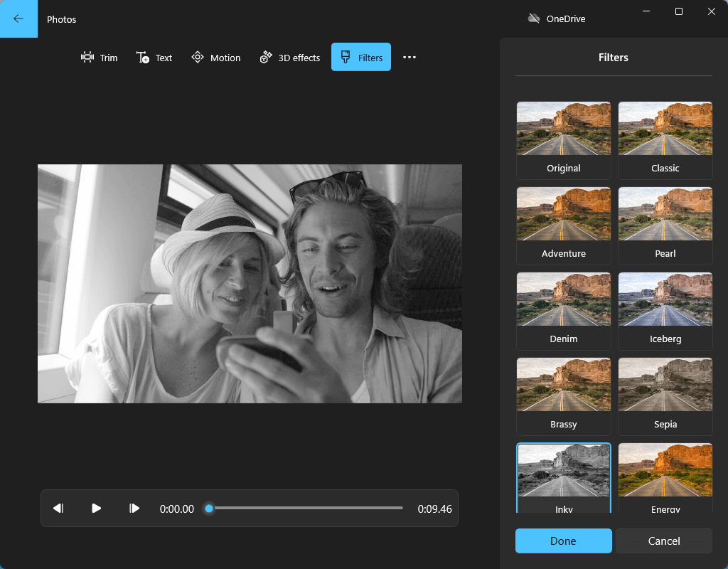Apply the Adventure filter

click(x=564, y=225)
